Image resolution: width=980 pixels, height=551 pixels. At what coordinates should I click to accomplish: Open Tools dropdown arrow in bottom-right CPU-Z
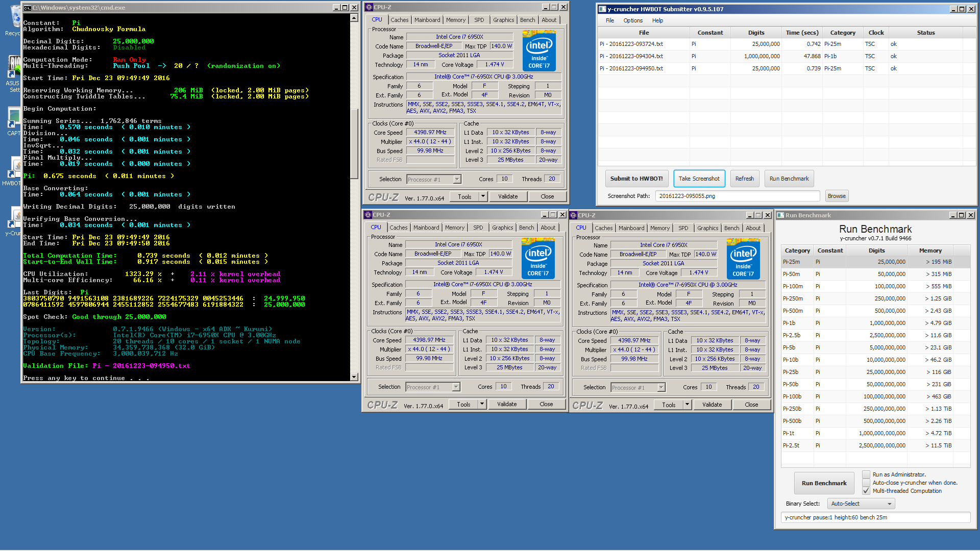[x=687, y=405]
